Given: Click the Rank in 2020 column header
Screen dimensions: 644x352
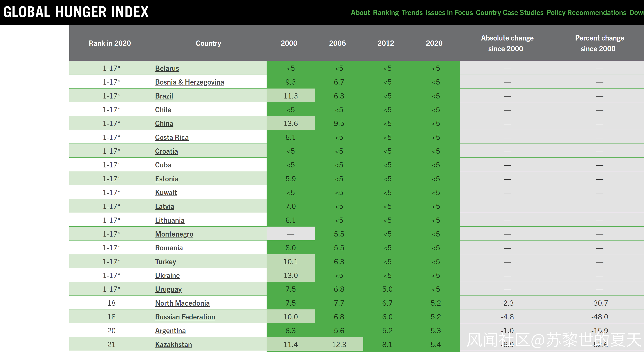Looking at the screenshot, I should (x=110, y=43).
